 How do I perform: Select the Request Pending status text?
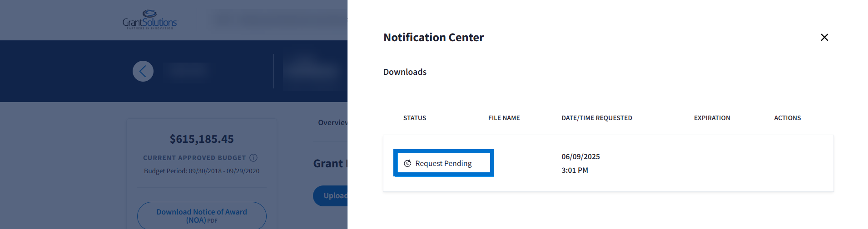(x=443, y=163)
